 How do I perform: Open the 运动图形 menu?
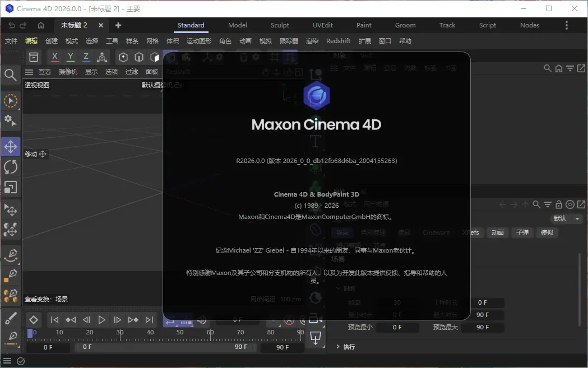(x=199, y=41)
